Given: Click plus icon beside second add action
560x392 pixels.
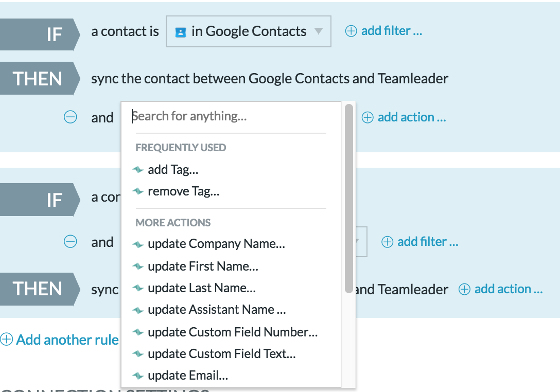Looking at the screenshot, I should (x=464, y=289).
